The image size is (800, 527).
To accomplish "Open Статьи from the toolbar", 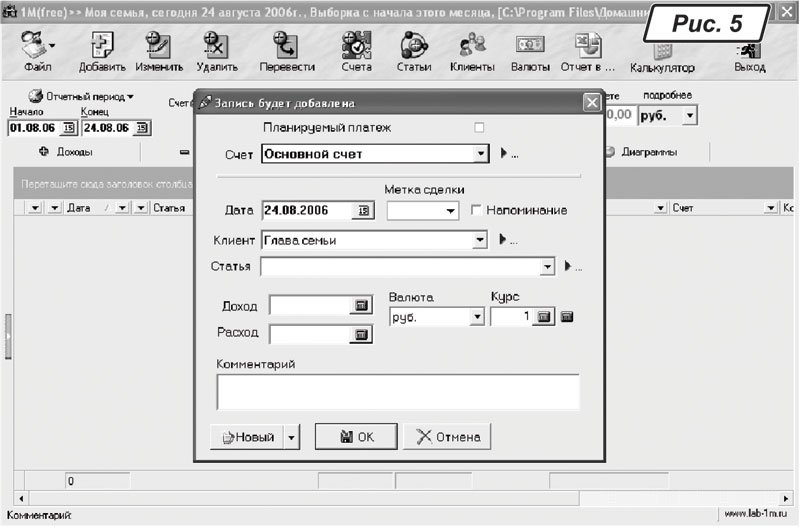I will pos(414,46).
